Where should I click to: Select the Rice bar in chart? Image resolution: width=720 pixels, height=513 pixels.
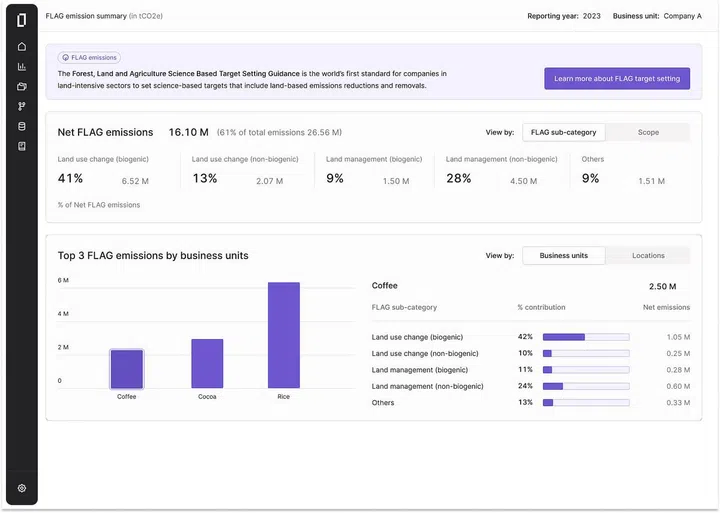[283, 335]
